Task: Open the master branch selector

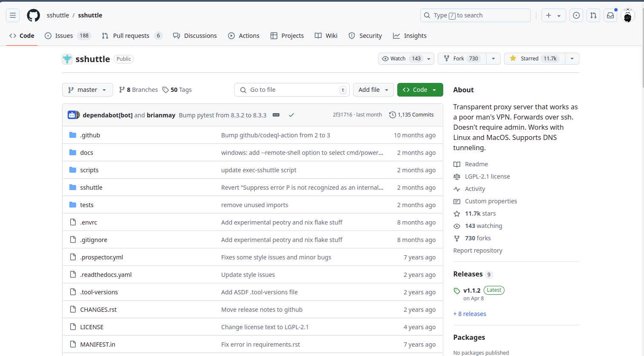Action: click(88, 90)
